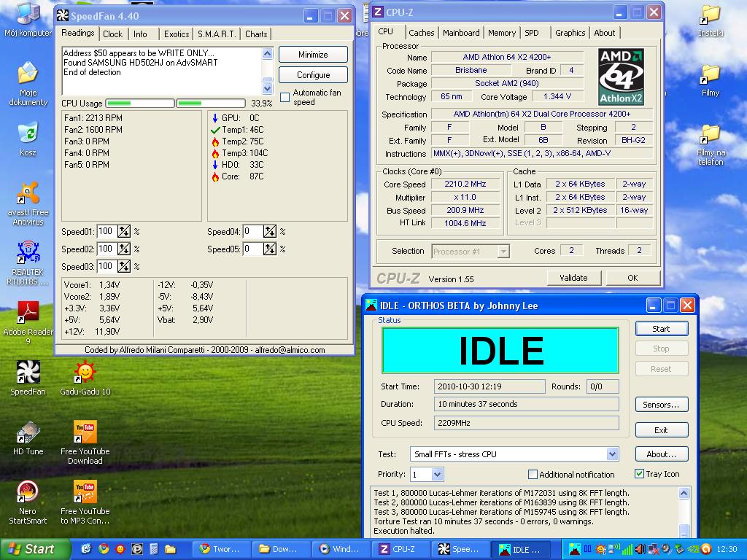Open the Kosz recycle bin icon
Screen dimensions: 747x560
coord(28,133)
